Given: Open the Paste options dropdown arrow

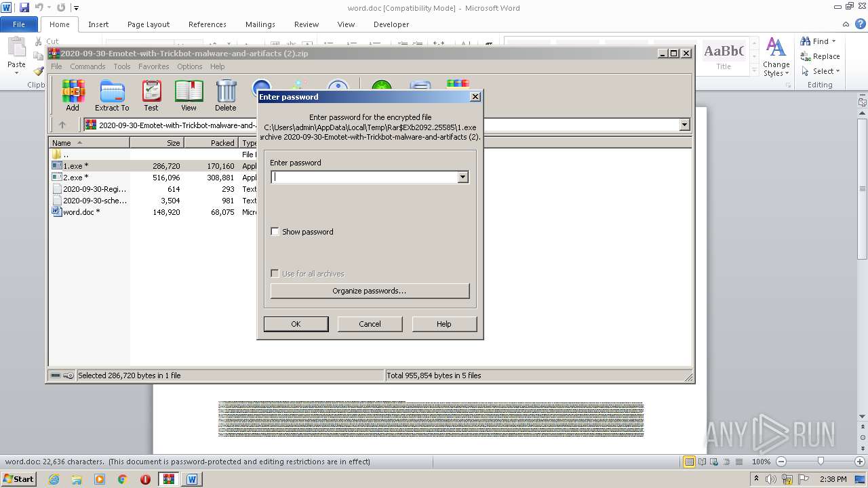Looking at the screenshot, I should [16, 74].
